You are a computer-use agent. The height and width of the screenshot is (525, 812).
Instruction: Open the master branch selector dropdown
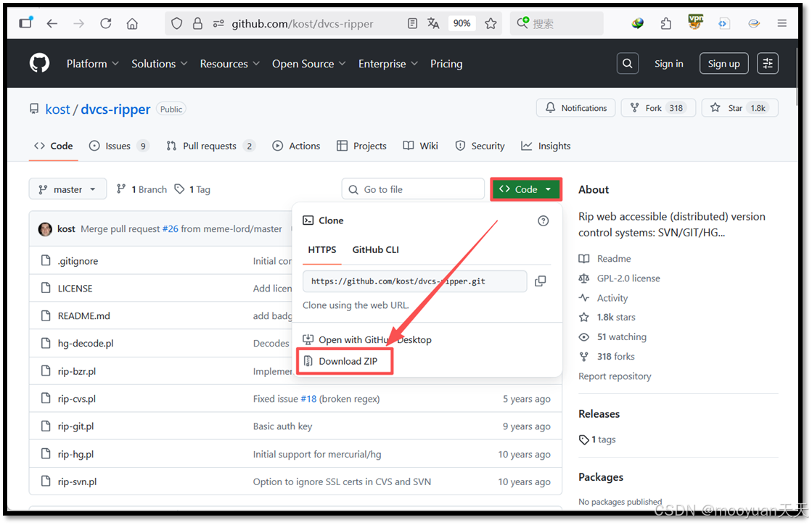(67, 189)
